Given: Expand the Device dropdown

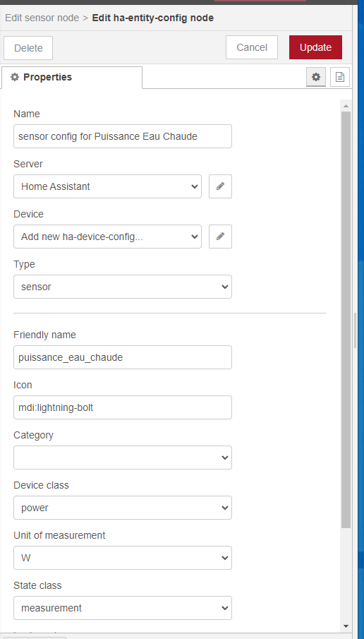Looking at the screenshot, I should (x=107, y=237).
